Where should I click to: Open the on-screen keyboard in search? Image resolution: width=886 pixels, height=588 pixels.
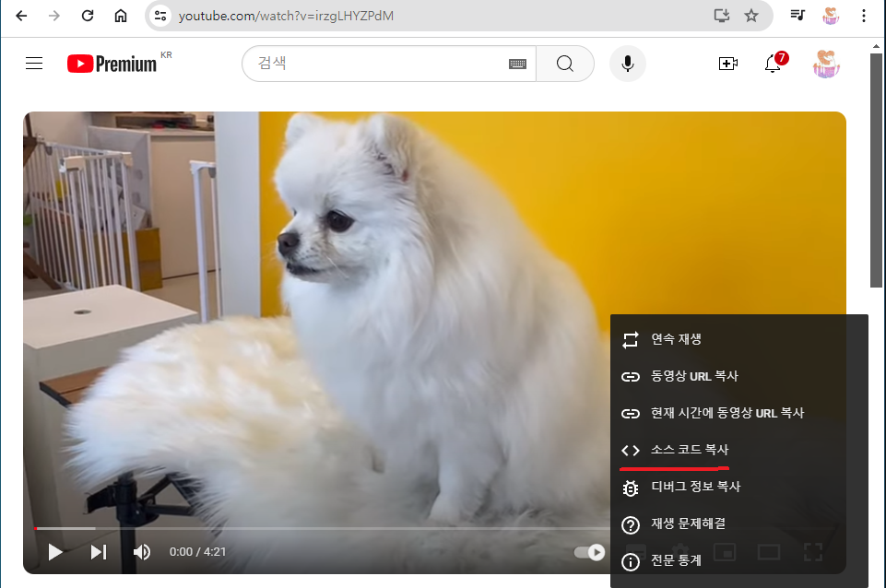517,64
